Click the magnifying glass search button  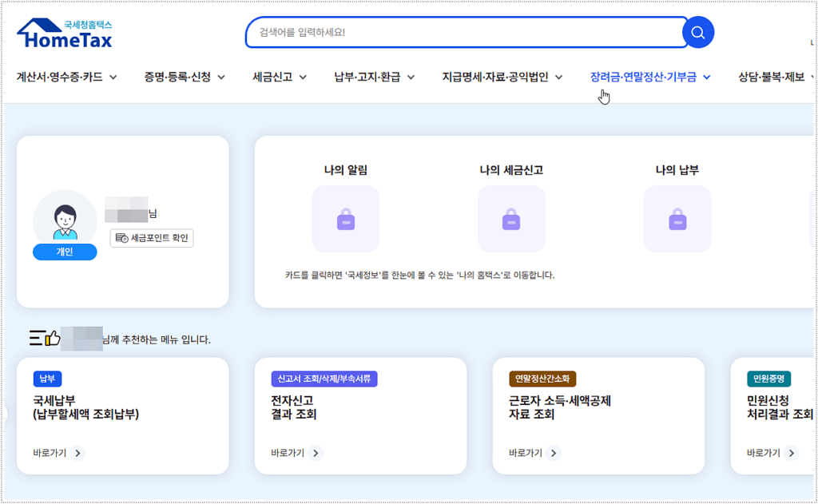tap(697, 33)
